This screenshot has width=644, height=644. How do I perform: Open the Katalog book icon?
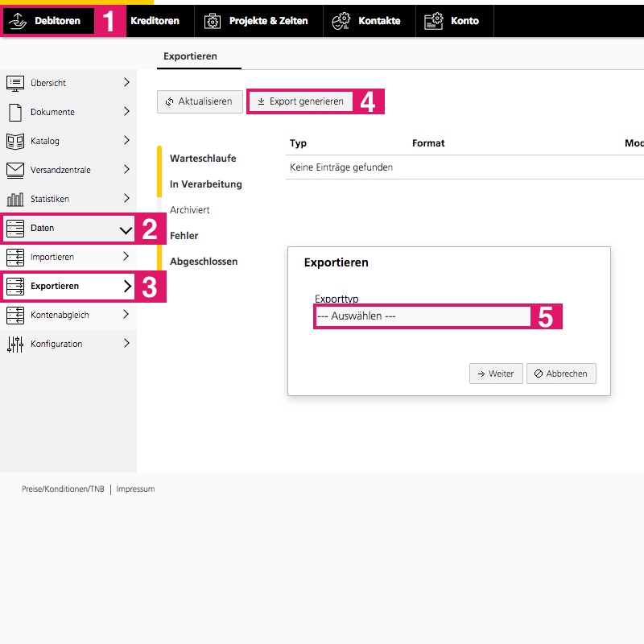(15, 141)
